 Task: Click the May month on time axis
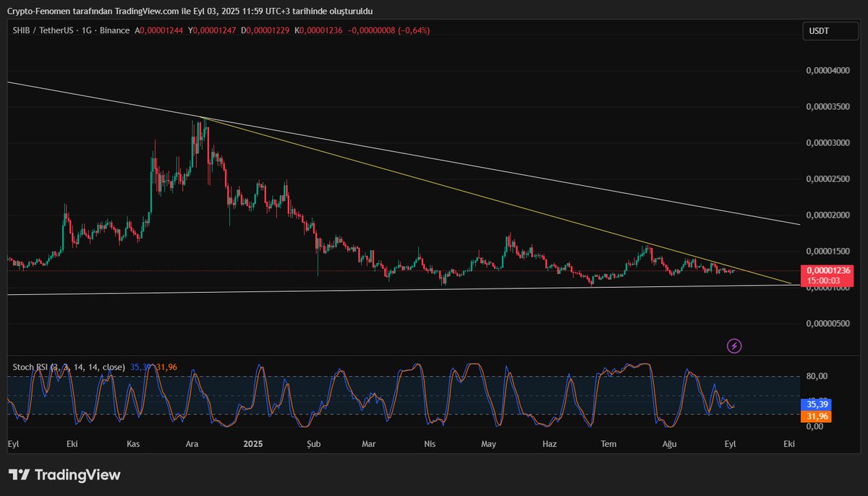click(x=490, y=443)
